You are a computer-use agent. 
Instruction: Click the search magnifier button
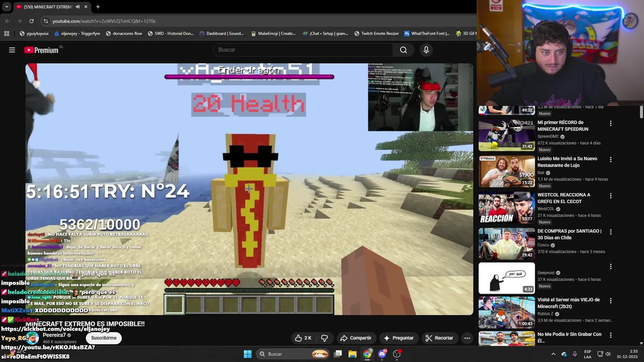pos(403,50)
